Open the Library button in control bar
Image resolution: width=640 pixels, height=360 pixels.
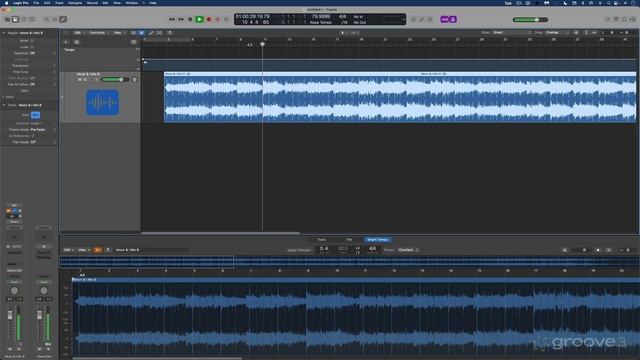point(7,19)
